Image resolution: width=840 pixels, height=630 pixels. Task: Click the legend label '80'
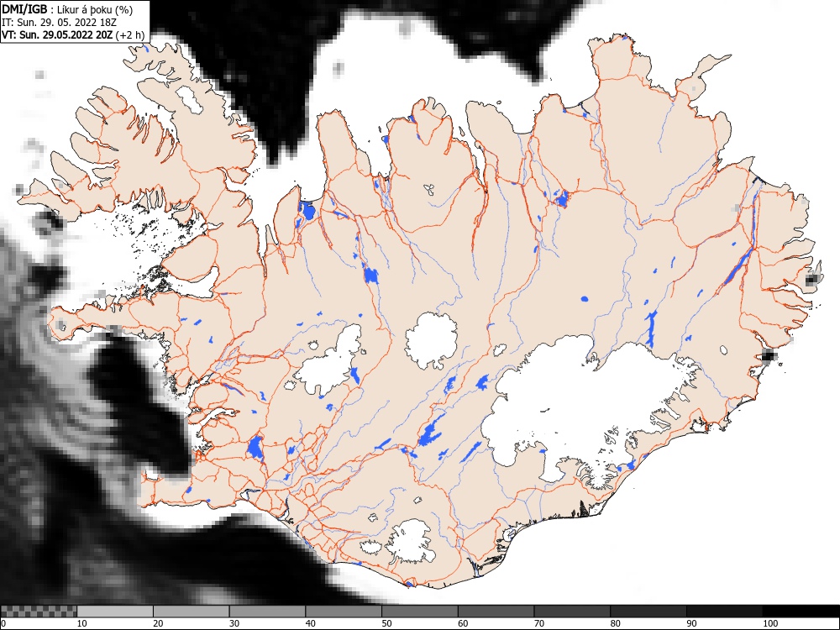[615, 623]
